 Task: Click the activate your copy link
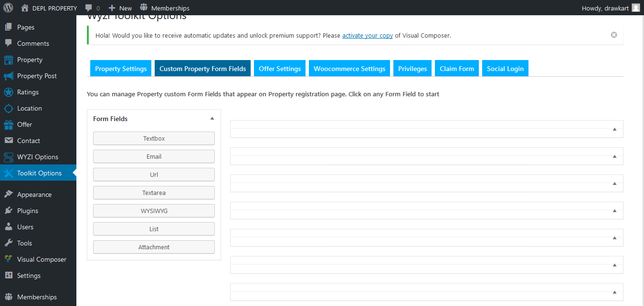(x=367, y=35)
